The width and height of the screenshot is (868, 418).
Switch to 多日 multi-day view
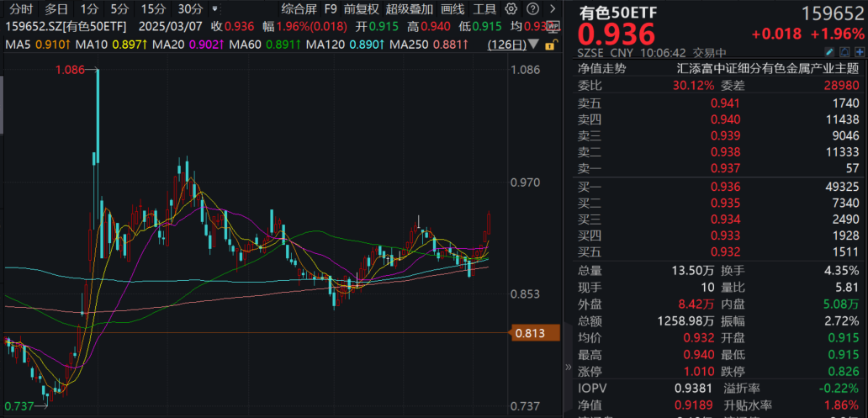(56, 9)
